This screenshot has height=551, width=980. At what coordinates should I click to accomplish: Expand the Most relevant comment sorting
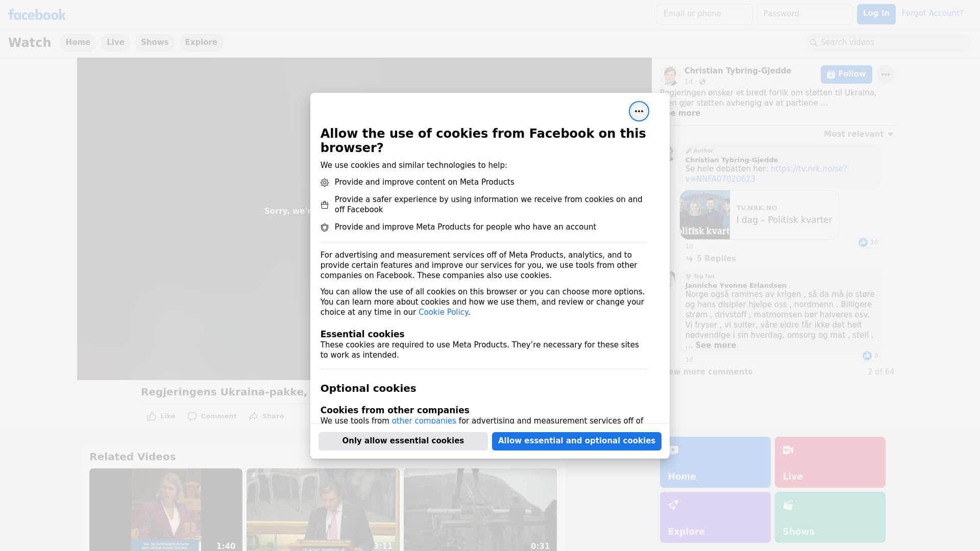pos(859,134)
